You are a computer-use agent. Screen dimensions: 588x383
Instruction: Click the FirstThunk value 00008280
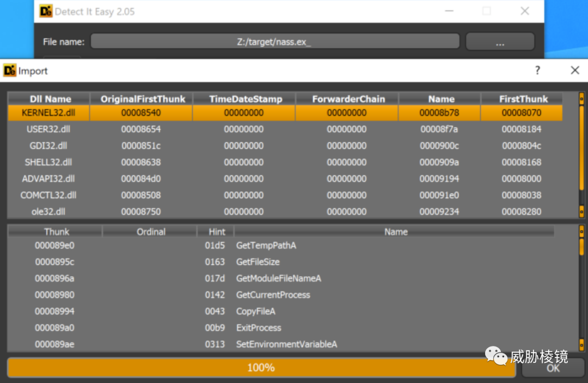tap(522, 211)
